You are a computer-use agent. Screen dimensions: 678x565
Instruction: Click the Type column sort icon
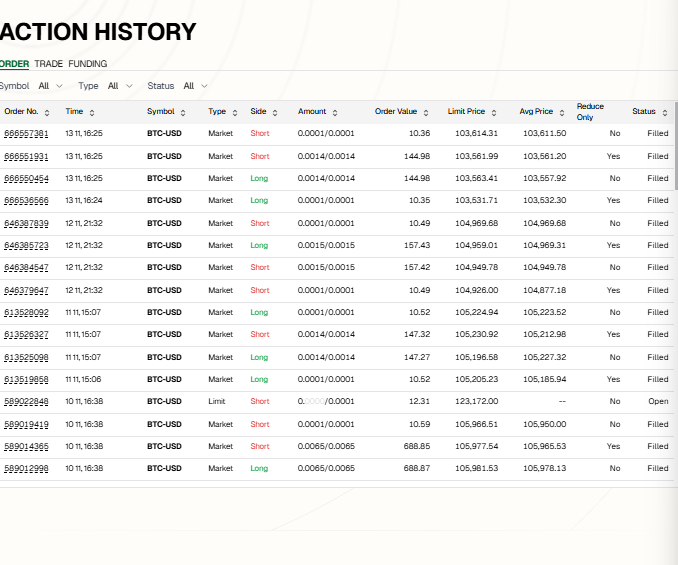pyautogui.click(x=235, y=112)
